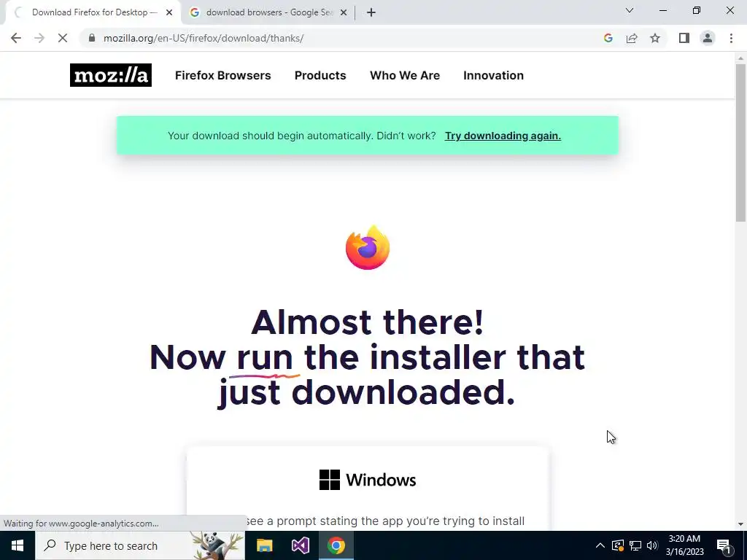This screenshot has height=560, width=747.
Task: Click the security tray icon
Action: coord(617,545)
